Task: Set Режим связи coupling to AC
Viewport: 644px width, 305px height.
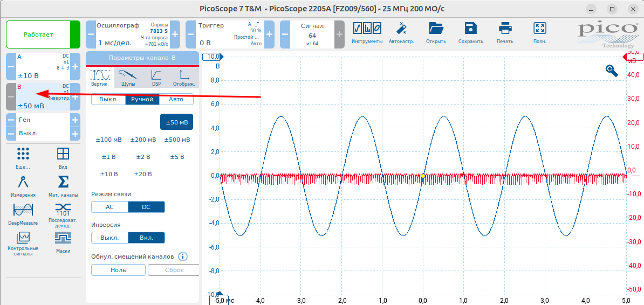Action: [109, 207]
